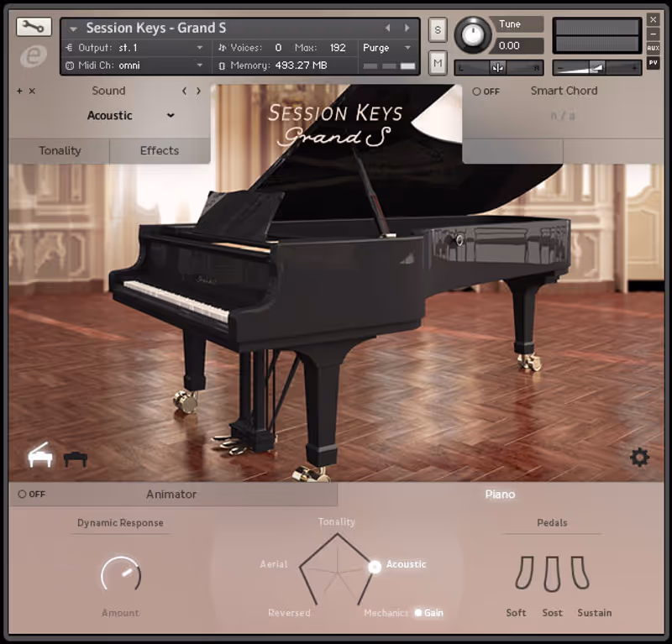
Task: Toggle the Gain option under Mechanics
Action: pos(417,613)
